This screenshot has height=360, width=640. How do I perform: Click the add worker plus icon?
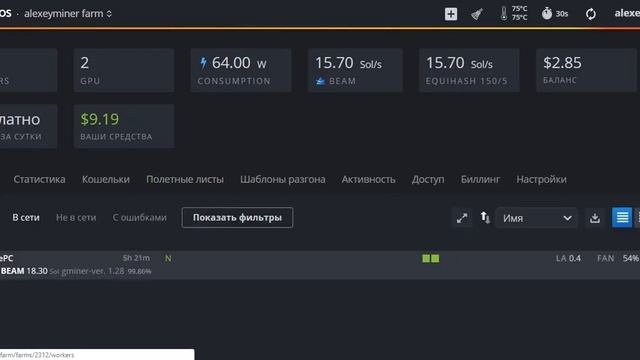451,14
